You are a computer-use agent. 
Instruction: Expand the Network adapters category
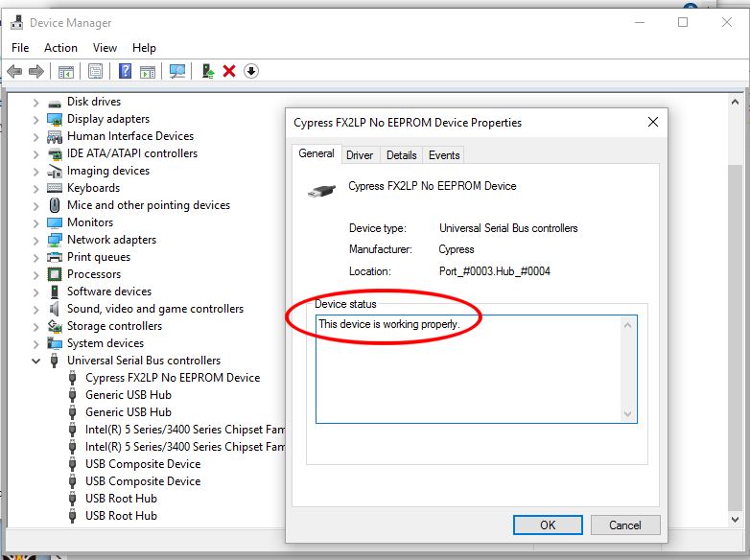click(35, 240)
